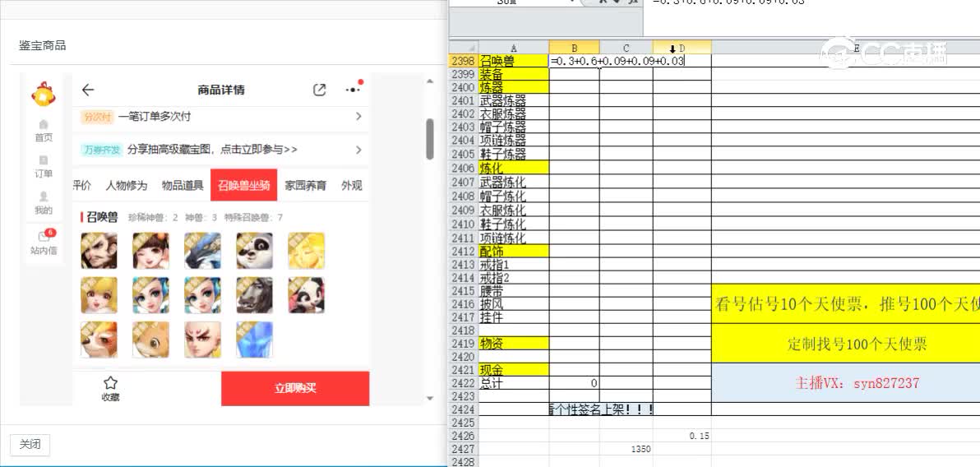Select the bald red-marked face pet thumbnail
This screenshot has height=467, width=980.
(x=202, y=340)
